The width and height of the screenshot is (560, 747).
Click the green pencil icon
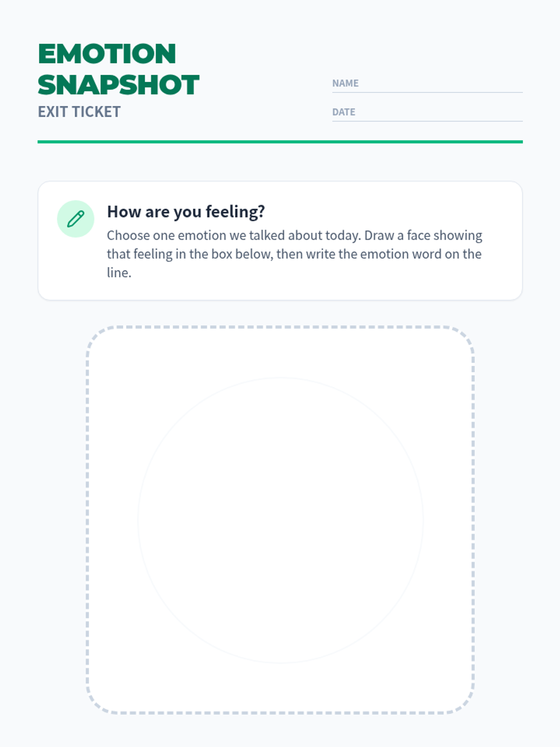76,218
